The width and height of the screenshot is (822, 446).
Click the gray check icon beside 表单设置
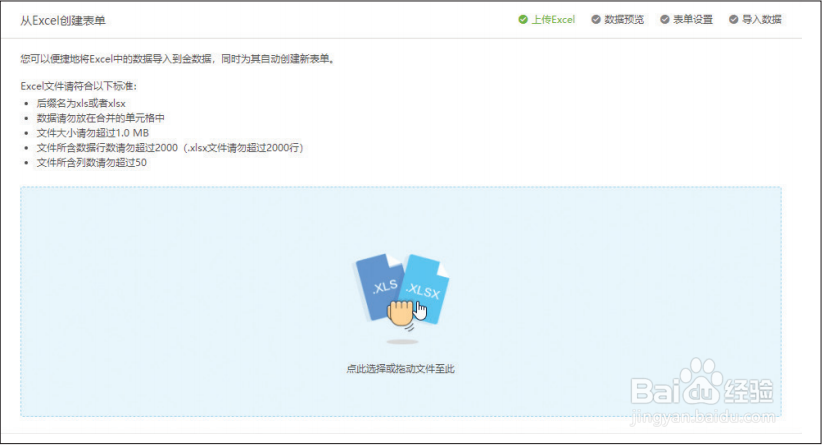coord(664,20)
